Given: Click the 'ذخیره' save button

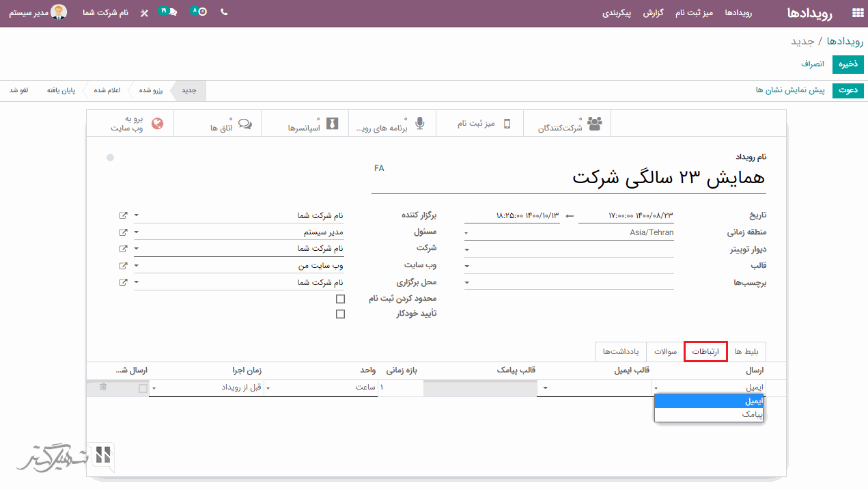Looking at the screenshot, I should (x=848, y=64).
